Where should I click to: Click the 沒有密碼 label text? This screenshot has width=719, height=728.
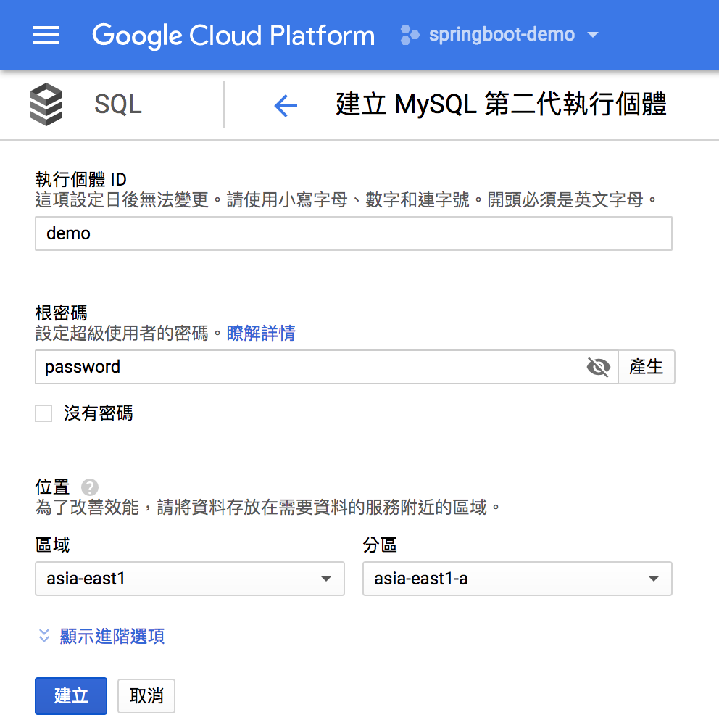coord(99,413)
